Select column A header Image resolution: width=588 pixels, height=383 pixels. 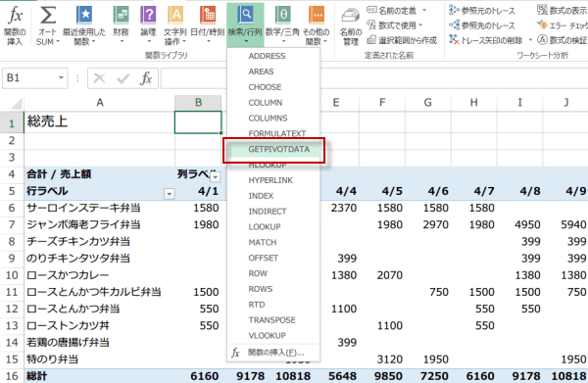pyautogui.click(x=99, y=103)
